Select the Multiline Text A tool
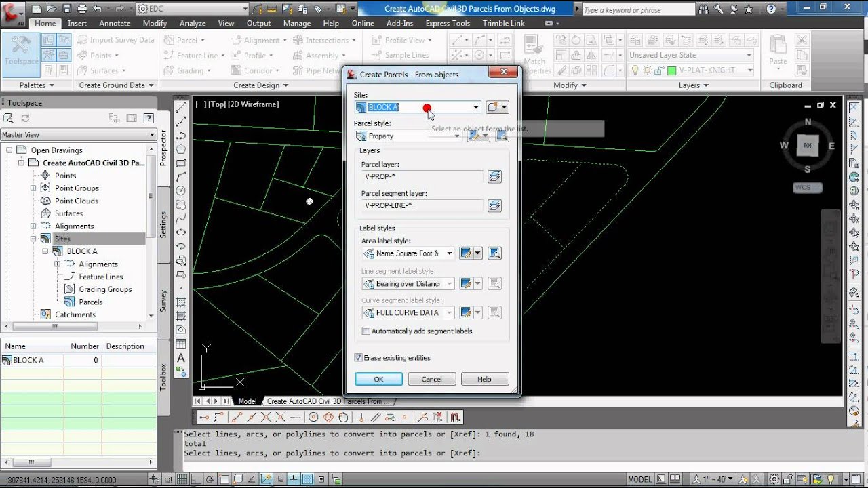This screenshot has width=868, height=488. 181,358
